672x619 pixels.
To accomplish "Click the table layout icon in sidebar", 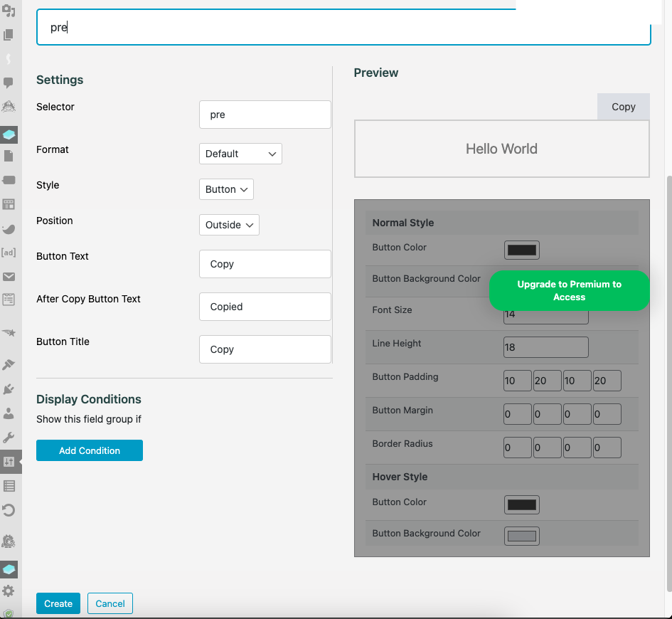I will point(9,204).
